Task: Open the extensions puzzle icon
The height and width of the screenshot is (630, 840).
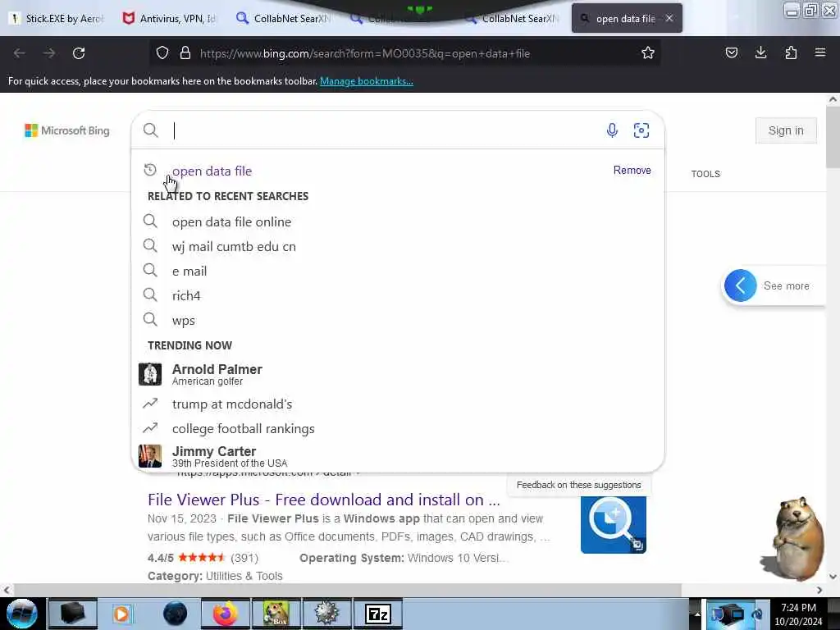Action: tap(791, 52)
